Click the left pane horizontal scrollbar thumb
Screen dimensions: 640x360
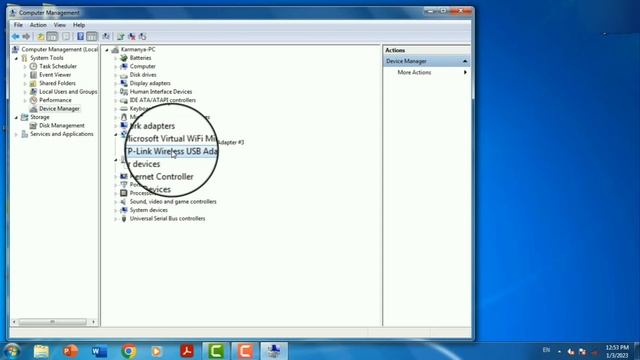coord(52,322)
